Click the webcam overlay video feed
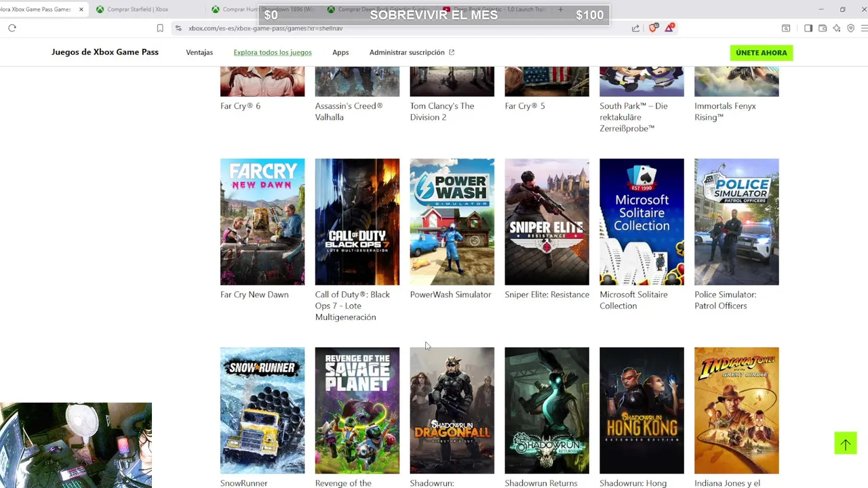Image resolution: width=868 pixels, height=488 pixels. (76, 445)
